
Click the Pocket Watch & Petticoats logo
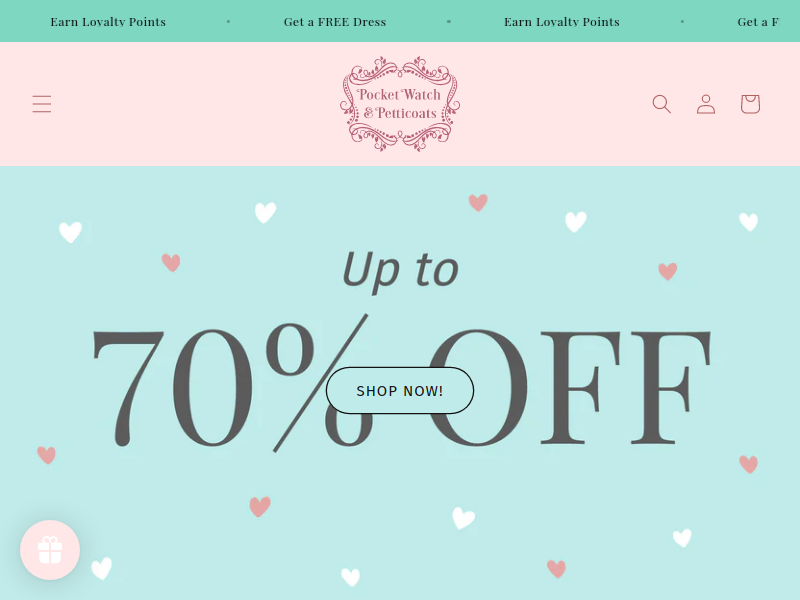400,104
